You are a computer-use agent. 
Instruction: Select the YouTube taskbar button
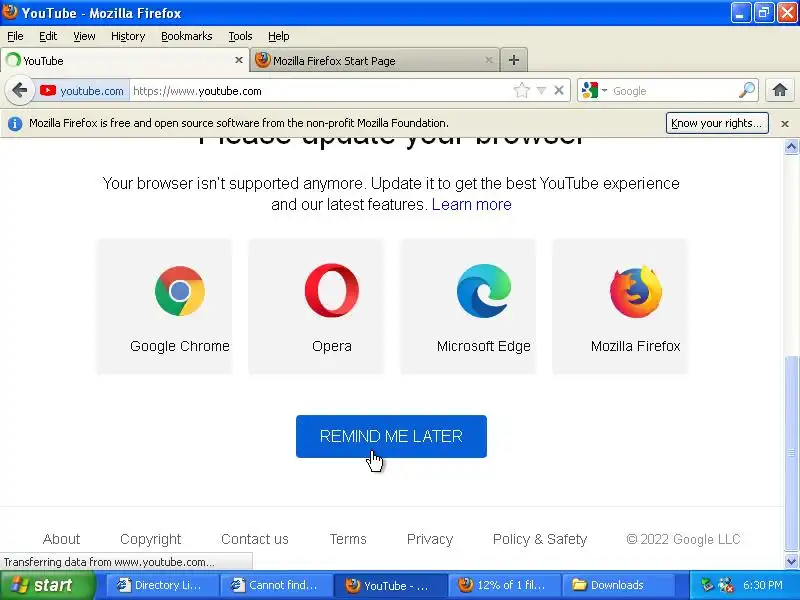pos(390,585)
